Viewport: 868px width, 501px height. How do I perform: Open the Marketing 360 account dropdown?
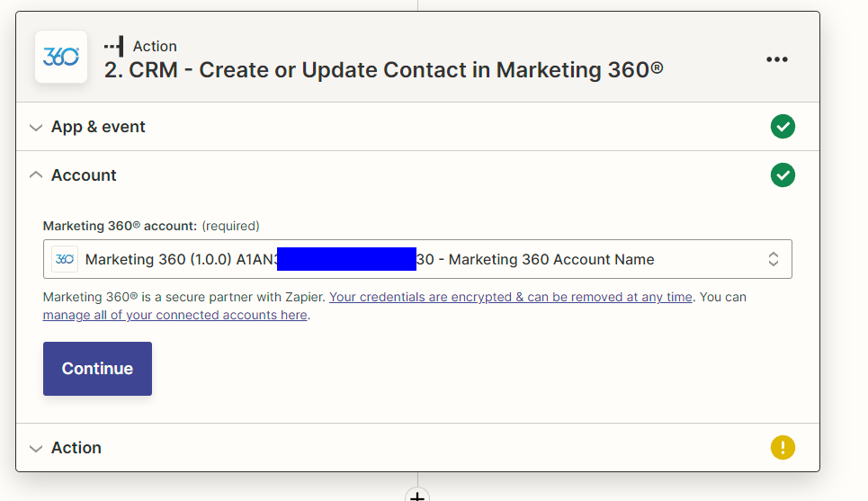[x=417, y=259]
